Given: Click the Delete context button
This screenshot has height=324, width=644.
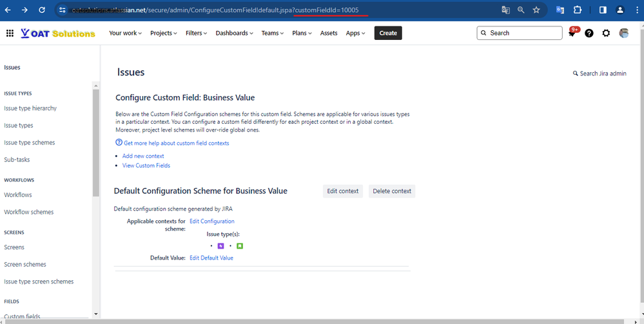Looking at the screenshot, I should coord(392,191).
